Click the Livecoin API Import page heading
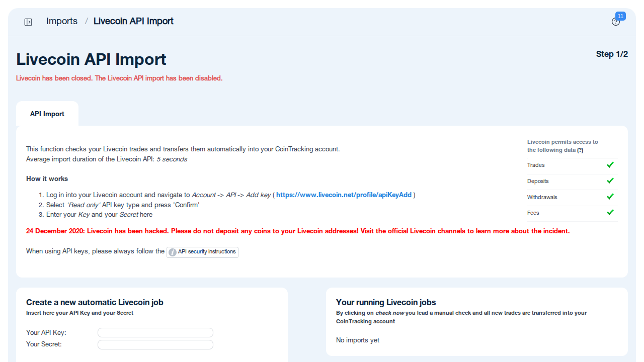This screenshot has height=362, width=644. pyautogui.click(x=91, y=59)
